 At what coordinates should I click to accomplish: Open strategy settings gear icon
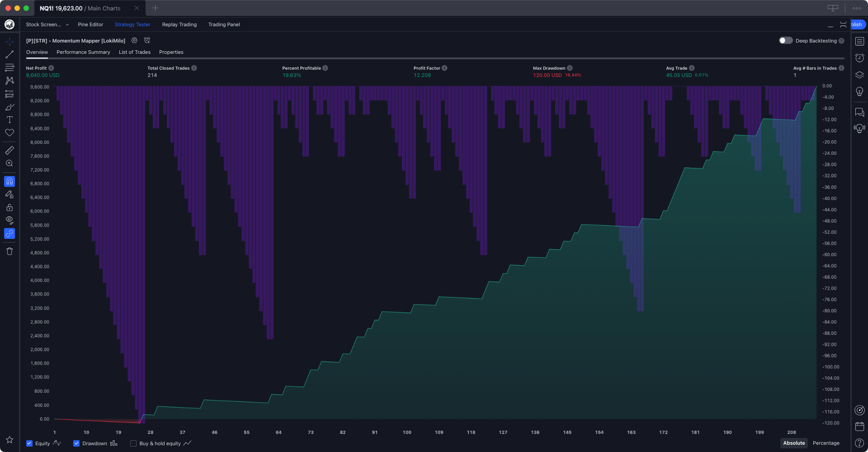click(x=134, y=40)
